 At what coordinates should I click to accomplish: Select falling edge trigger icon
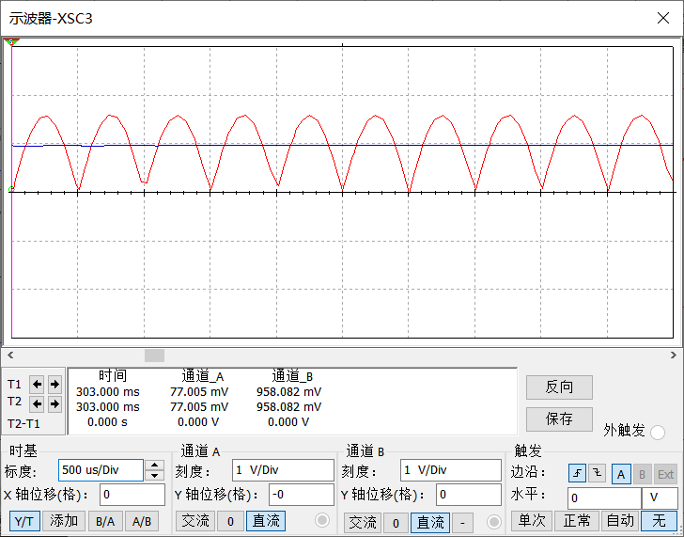pyautogui.click(x=597, y=473)
